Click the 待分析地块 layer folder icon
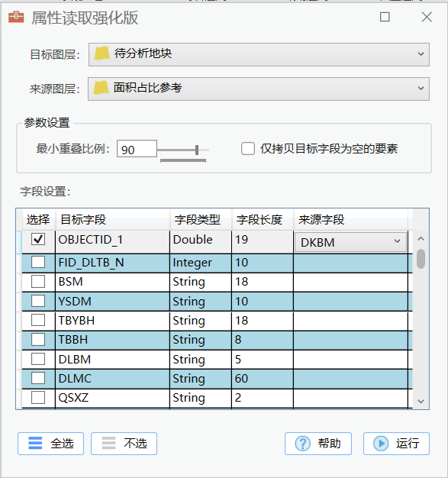Viewport: 448px width, 478px height. (x=102, y=53)
